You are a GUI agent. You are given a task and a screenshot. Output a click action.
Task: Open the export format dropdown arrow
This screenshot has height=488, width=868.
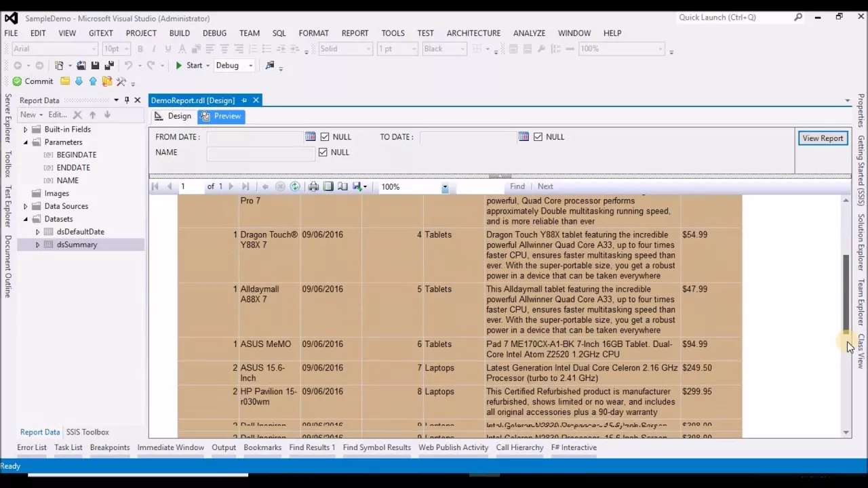pyautogui.click(x=365, y=186)
